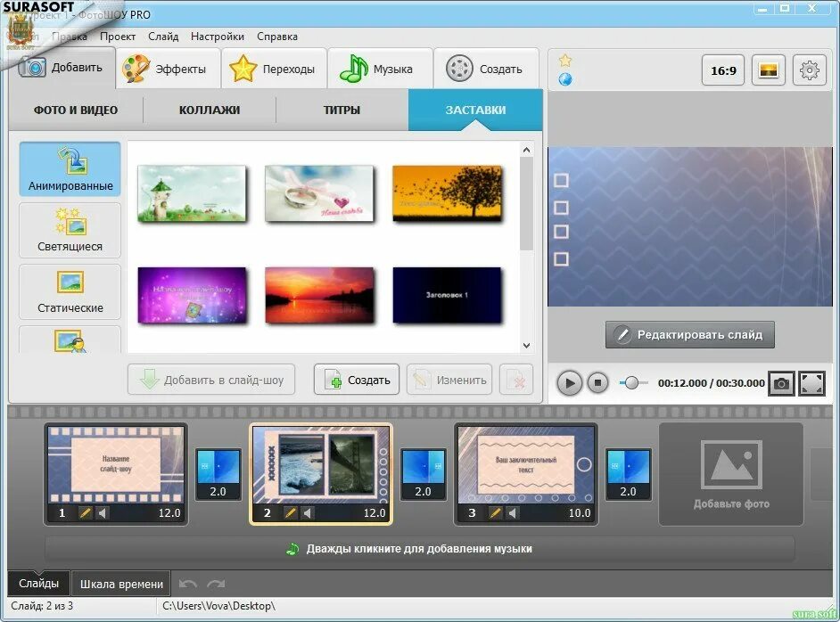This screenshot has height=622, width=840.
Task: Click the Создать button with green plus
Action: coord(357,380)
